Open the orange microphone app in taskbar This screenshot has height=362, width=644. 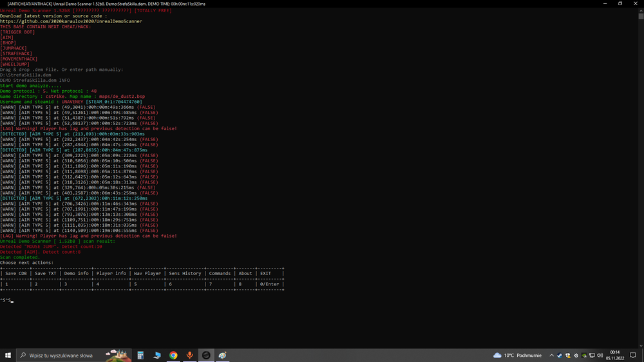190,356
